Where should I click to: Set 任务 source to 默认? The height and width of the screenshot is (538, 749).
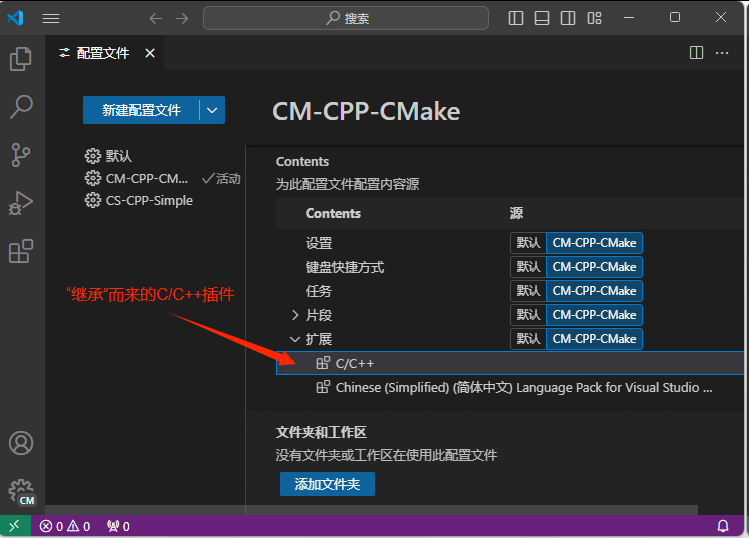[528, 291]
